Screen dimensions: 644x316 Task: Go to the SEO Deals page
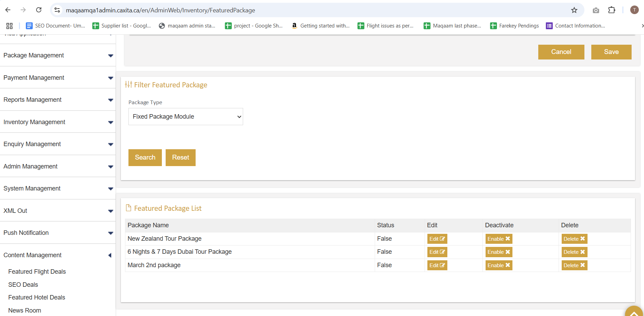pos(23,285)
